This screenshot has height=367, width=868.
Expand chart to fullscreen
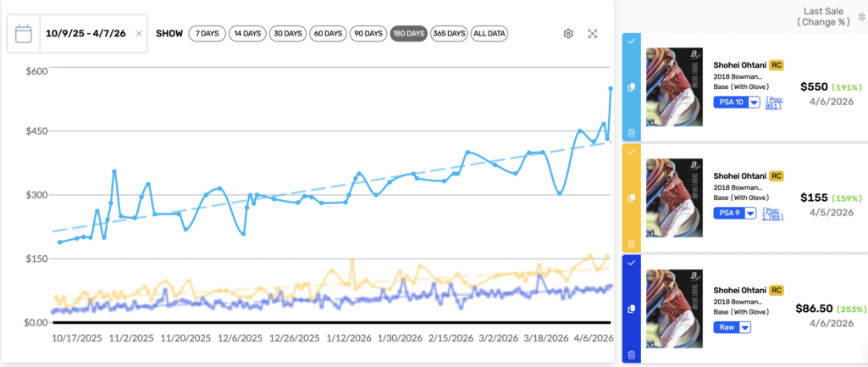(x=593, y=34)
